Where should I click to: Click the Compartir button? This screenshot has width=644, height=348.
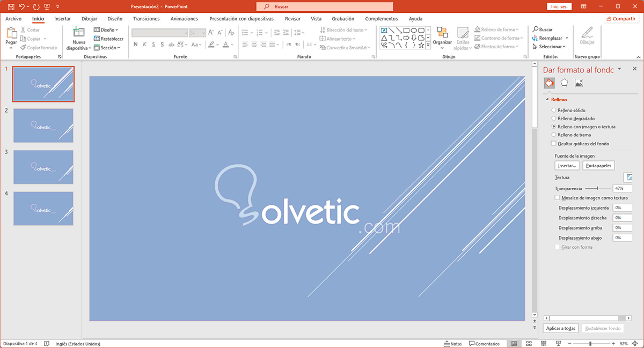pos(621,19)
